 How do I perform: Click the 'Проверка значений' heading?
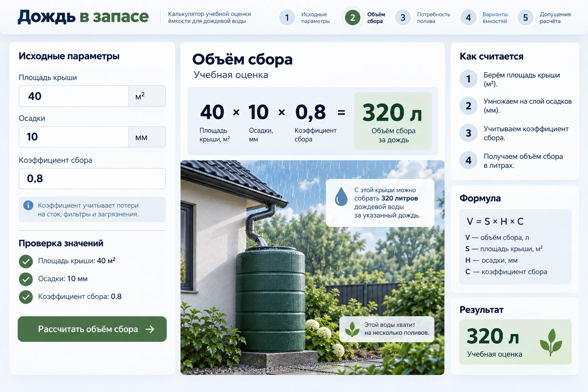61,243
